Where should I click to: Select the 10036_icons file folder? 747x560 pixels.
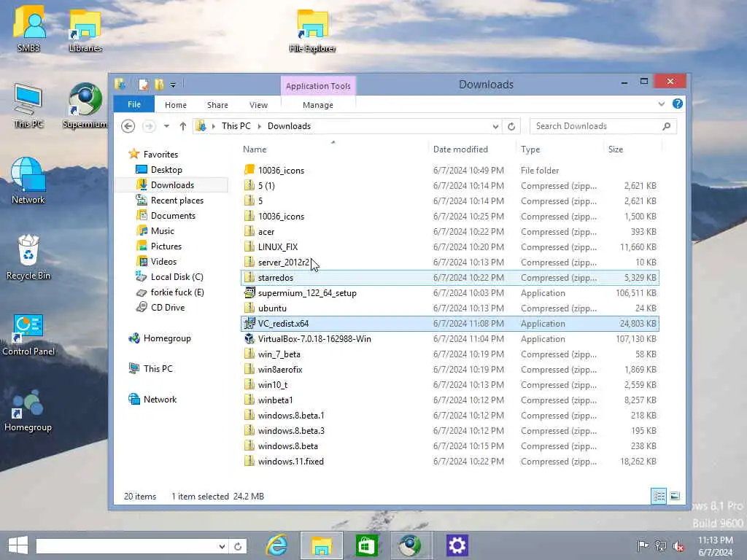(x=450, y=170)
